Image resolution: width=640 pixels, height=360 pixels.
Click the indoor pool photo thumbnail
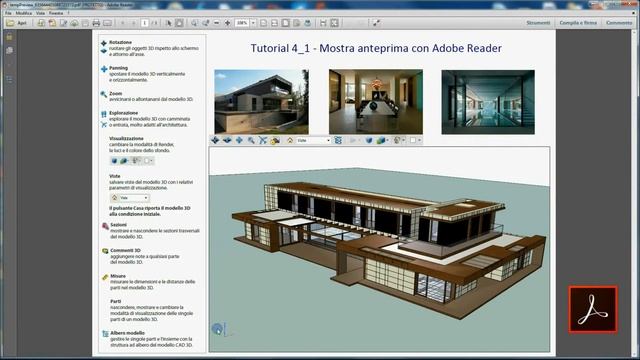(488, 102)
